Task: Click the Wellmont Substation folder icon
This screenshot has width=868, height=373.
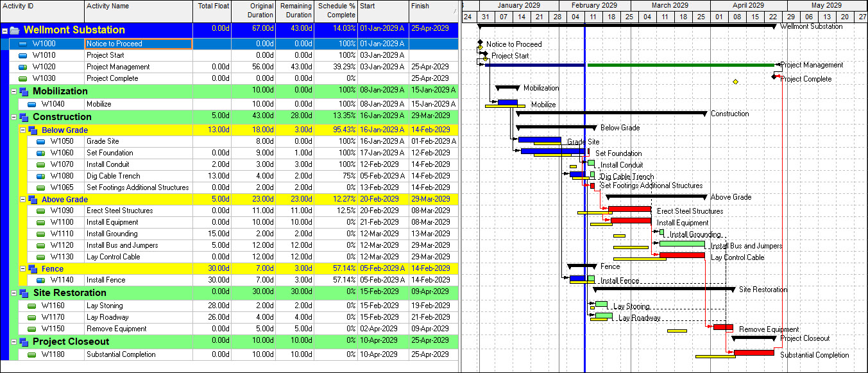Action: [15, 30]
